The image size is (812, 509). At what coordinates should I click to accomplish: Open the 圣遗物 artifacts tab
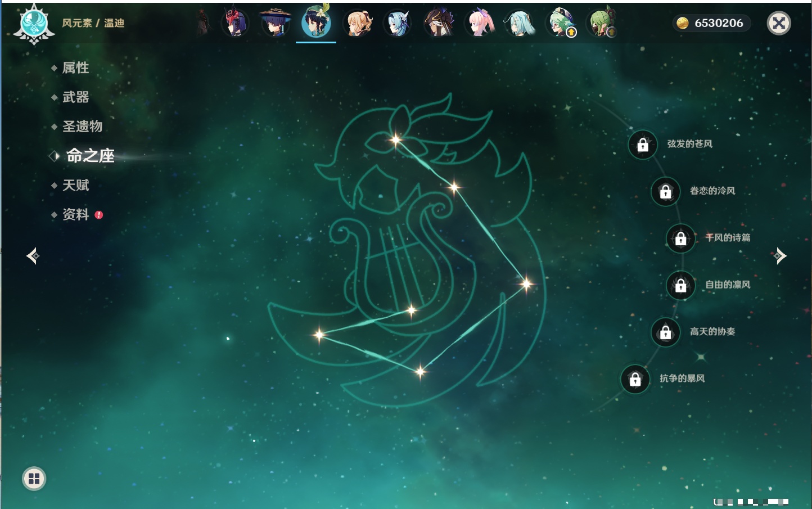tap(82, 126)
